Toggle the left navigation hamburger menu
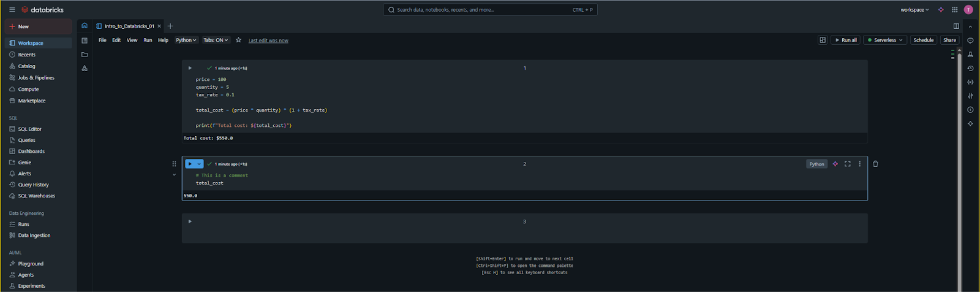The height and width of the screenshot is (292, 980). click(x=12, y=10)
